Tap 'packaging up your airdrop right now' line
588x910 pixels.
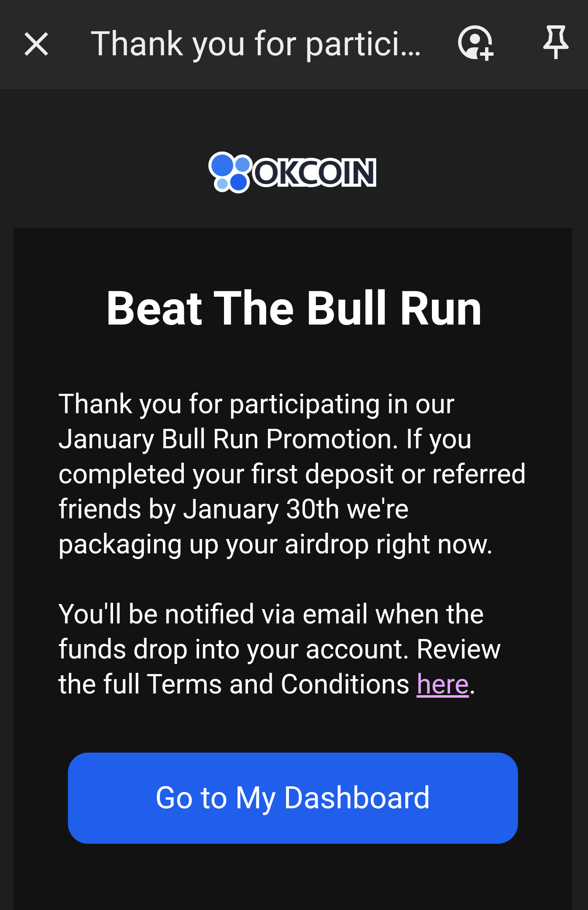pos(275,544)
